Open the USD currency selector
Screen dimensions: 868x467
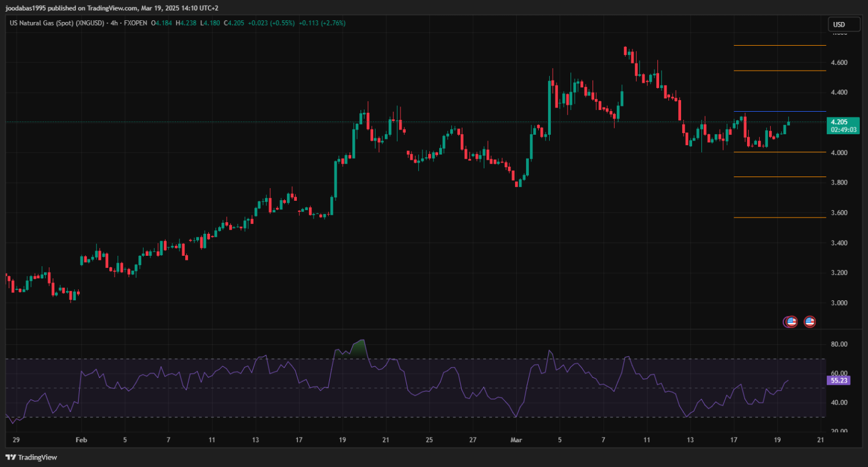tap(838, 24)
